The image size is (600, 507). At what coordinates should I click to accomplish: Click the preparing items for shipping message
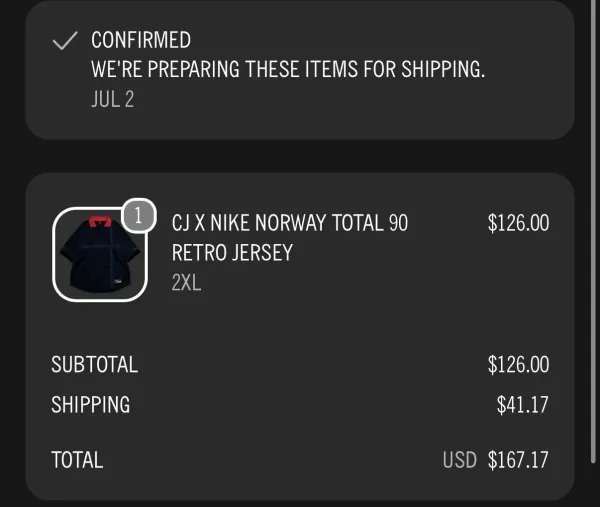tap(288, 69)
